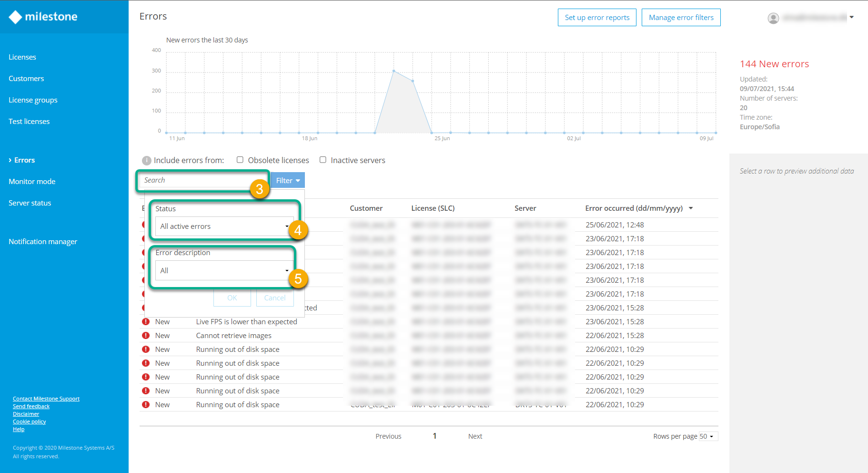Viewport: 868px width, 473px height.
Task: Tick the Inactive servers checkbox
Action: (323, 160)
